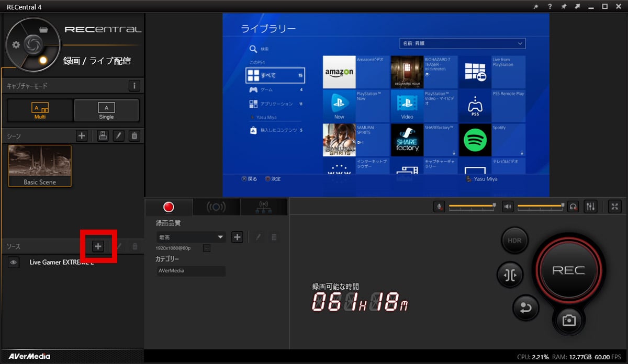628x364 pixels.
Task: Edit the scene with the pencil icon
Action: pos(119,136)
